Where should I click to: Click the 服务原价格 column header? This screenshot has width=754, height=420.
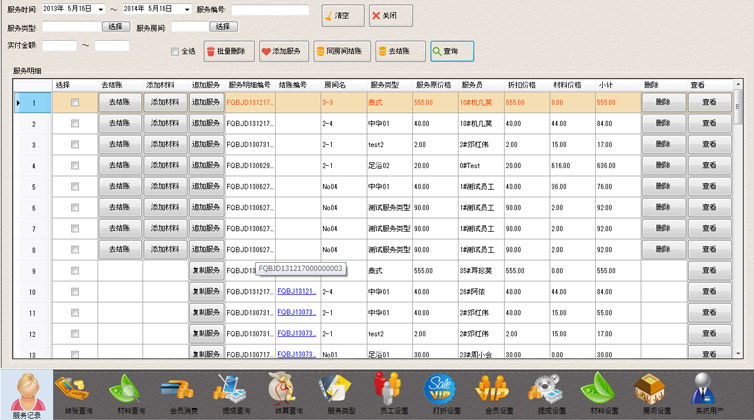(x=435, y=85)
